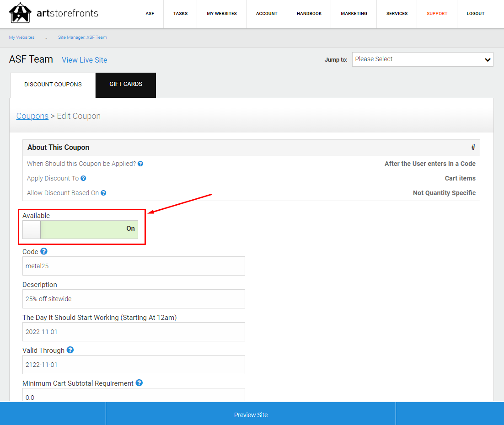This screenshot has height=425, width=504.
Task: Open help for When Should Coupon be Applied
Action: click(140, 164)
